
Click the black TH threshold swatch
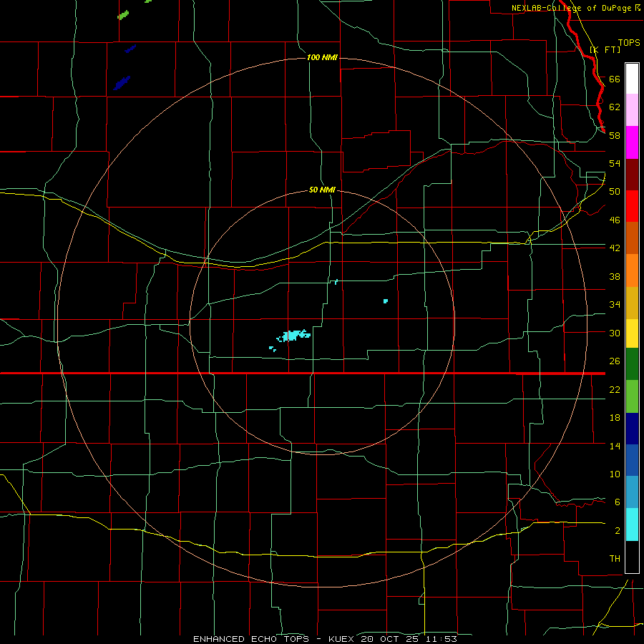click(632, 557)
